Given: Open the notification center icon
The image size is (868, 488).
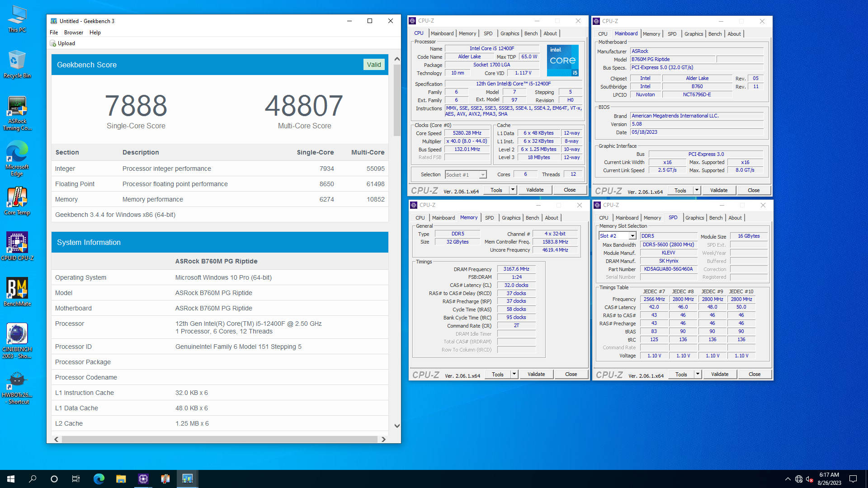Looking at the screenshot, I should coord(853,479).
